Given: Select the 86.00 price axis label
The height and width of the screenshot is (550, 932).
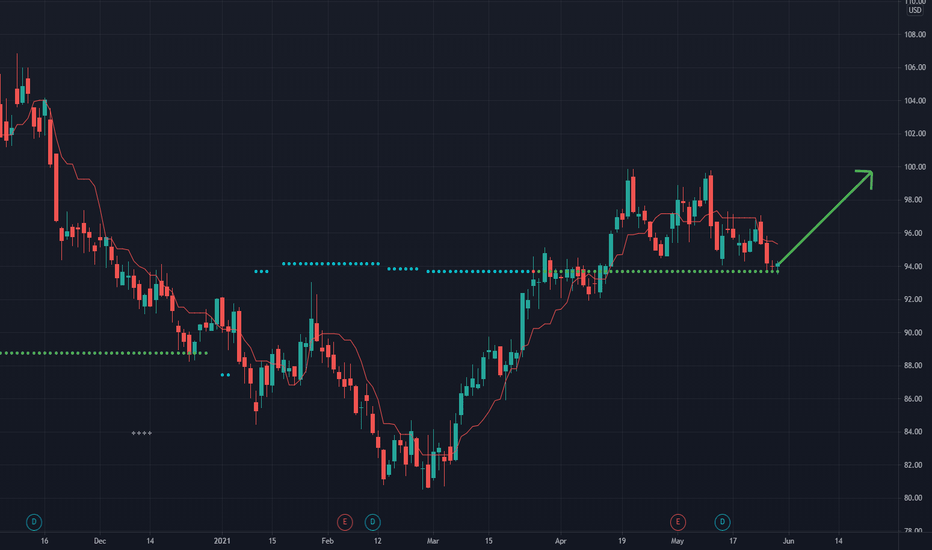Looking at the screenshot, I should pyautogui.click(x=915, y=398).
